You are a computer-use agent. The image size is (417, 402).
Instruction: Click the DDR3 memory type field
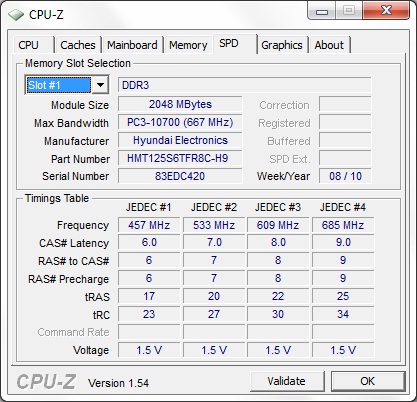(x=244, y=85)
